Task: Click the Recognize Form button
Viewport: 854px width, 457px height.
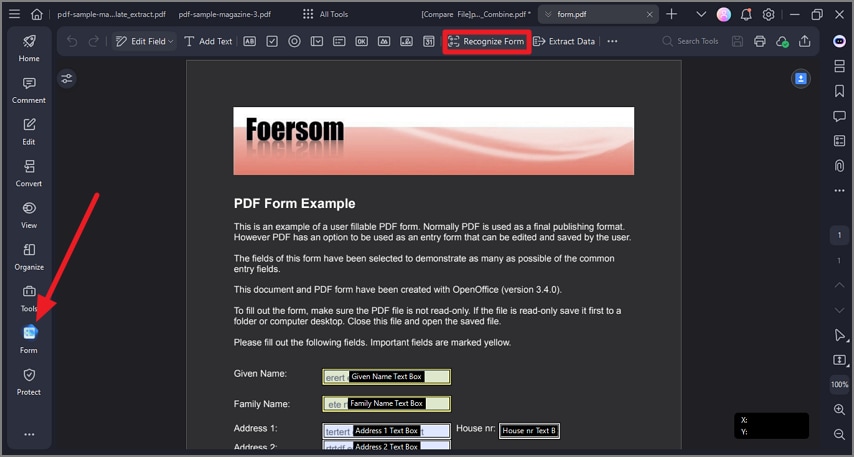Action: [x=486, y=41]
